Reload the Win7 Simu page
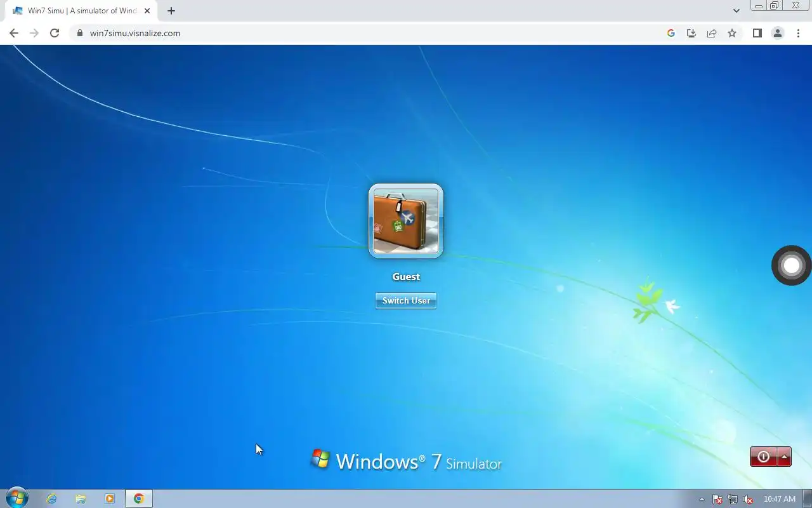 (55, 33)
